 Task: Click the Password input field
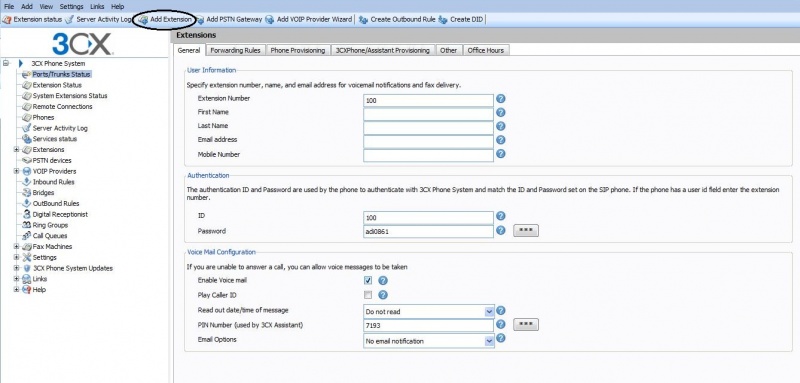[x=429, y=232]
